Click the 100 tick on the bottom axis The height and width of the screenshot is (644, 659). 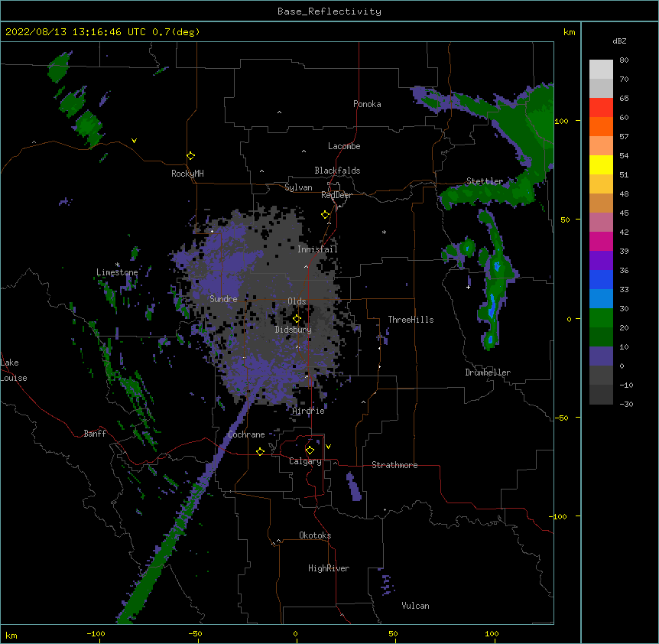492,633
